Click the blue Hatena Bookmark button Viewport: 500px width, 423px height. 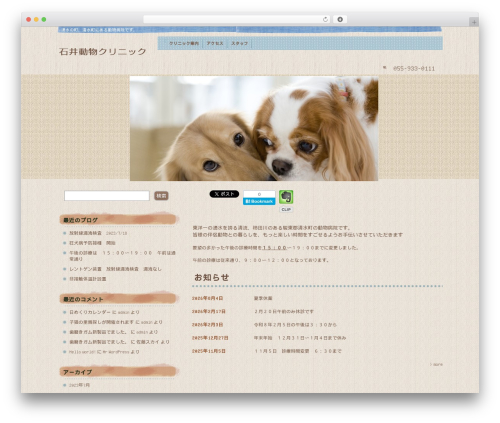(259, 201)
